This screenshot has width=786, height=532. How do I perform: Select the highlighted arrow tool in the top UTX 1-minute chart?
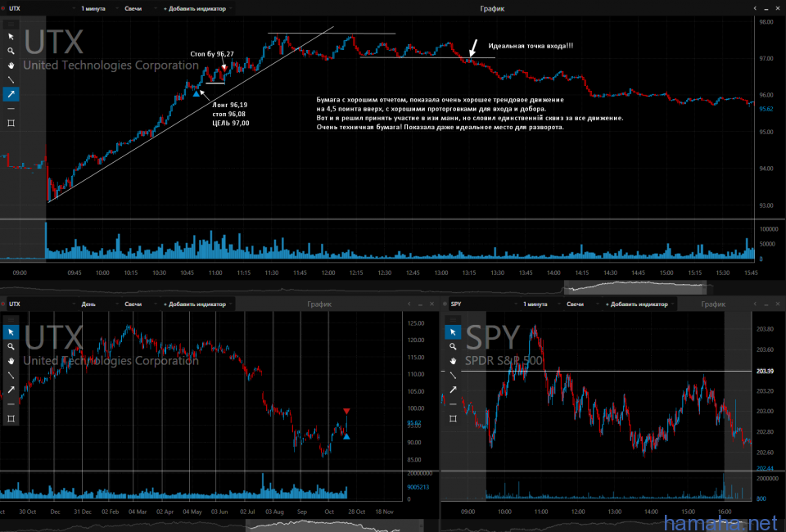pyautogui.click(x=11, y=94)
